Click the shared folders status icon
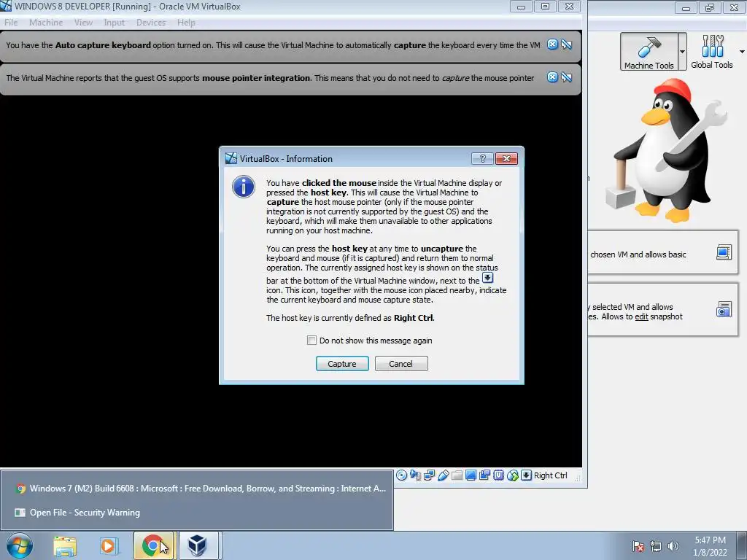 pyautogui.click(x=457, y=475)
